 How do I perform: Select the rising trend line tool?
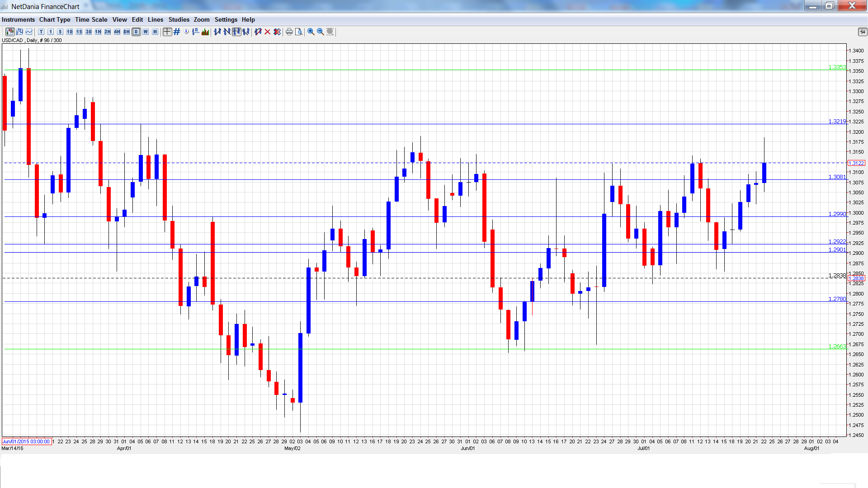point(217,32)
